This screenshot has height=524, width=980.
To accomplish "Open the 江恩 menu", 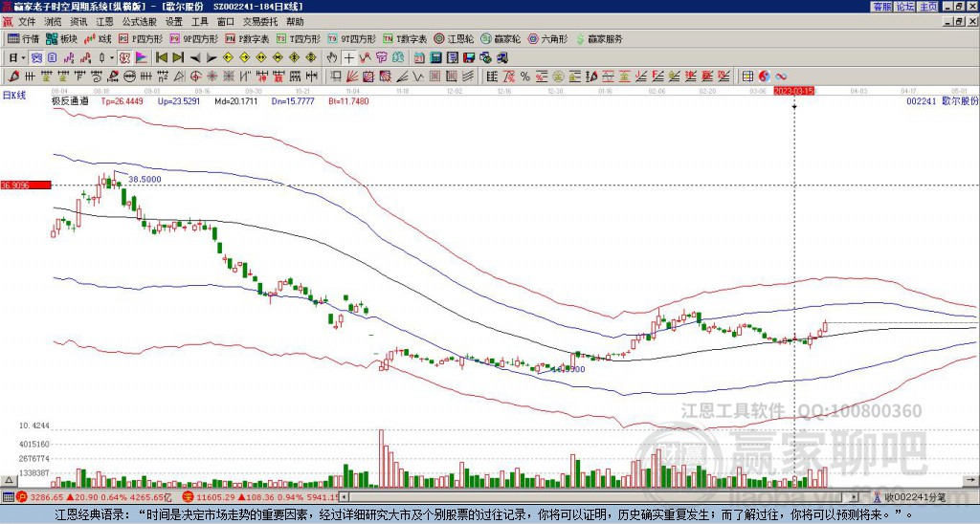I will (105, 22).
